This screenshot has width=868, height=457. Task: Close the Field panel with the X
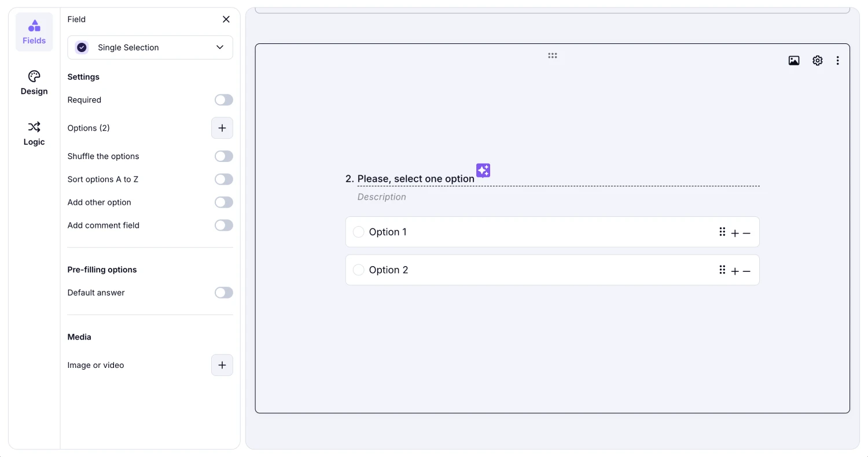[x=226, y=19]
